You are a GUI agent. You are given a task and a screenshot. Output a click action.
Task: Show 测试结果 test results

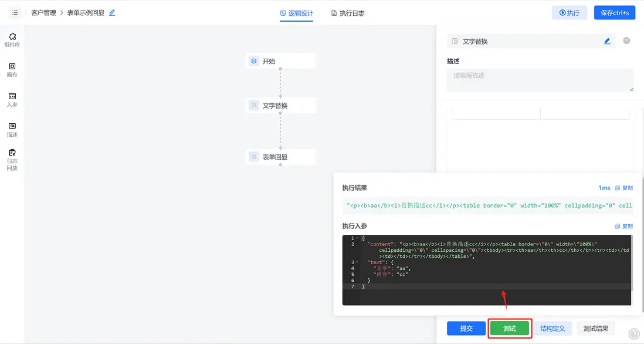pos(595,328)
